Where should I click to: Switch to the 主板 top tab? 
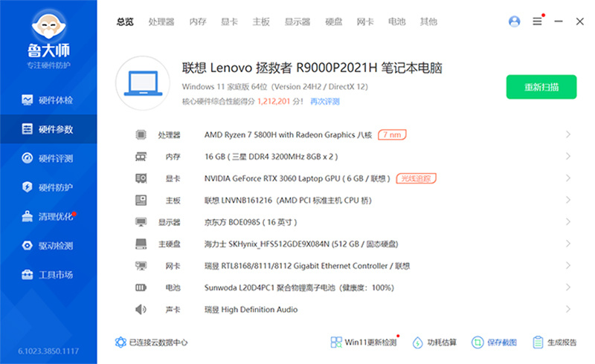[261, 22]
